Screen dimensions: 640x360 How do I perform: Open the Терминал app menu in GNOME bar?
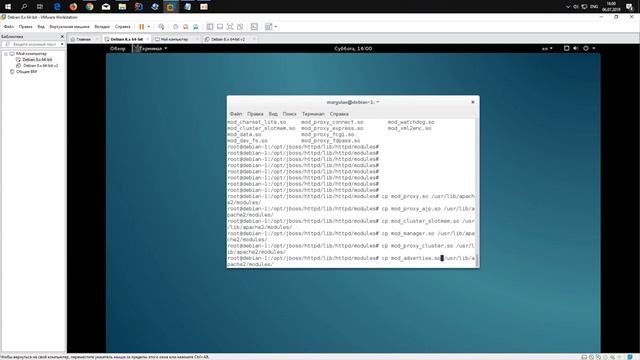[x=150, y=48]
